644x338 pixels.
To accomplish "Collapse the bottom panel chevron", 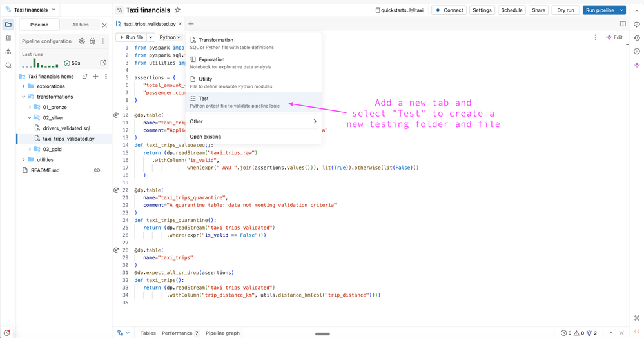I will coord(610,333).
